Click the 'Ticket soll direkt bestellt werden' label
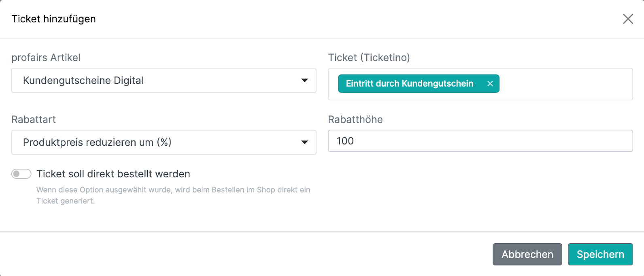The image size is (644, 276). (113, 174)
